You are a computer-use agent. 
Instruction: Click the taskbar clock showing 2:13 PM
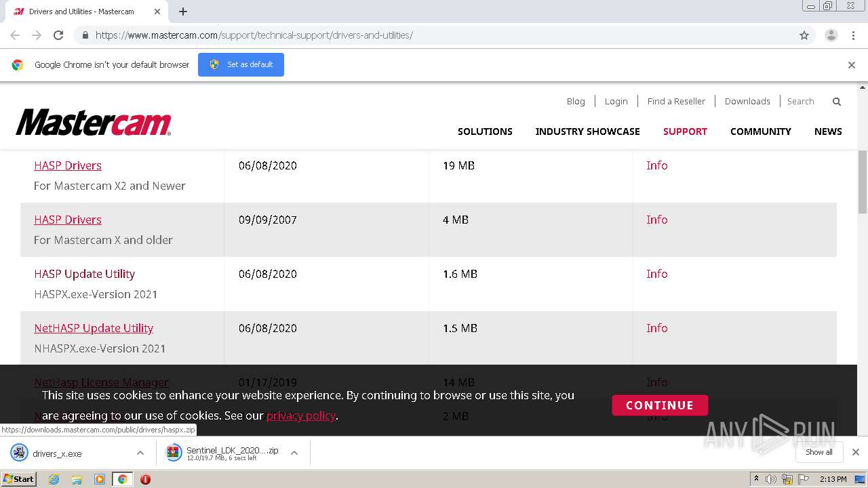[x=833, y=479]
